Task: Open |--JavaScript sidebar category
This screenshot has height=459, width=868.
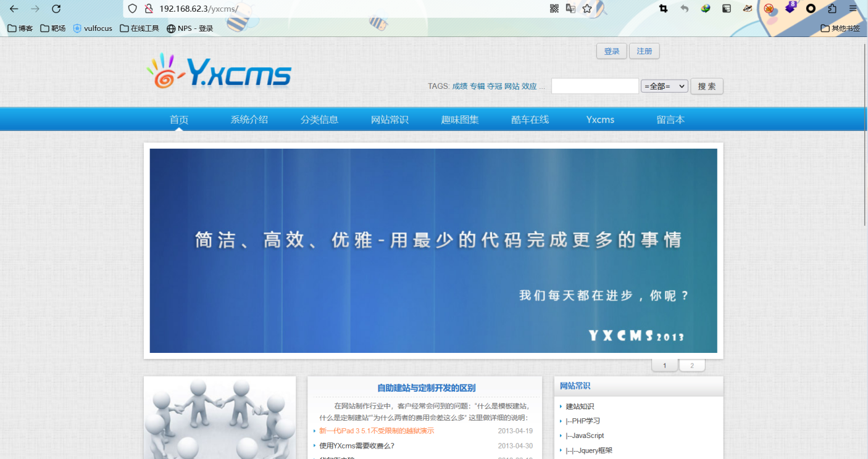Action: (x=585, y=436)
